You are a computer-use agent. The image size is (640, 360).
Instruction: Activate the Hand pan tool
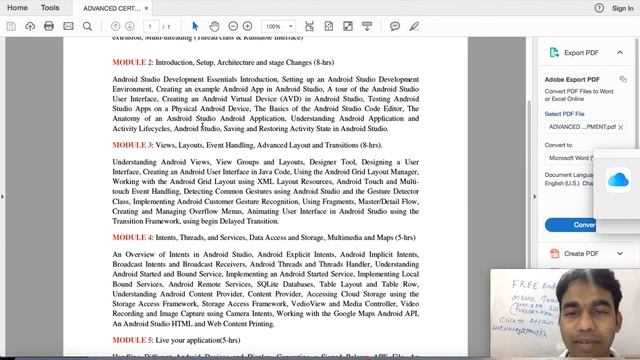coord(214,27)
